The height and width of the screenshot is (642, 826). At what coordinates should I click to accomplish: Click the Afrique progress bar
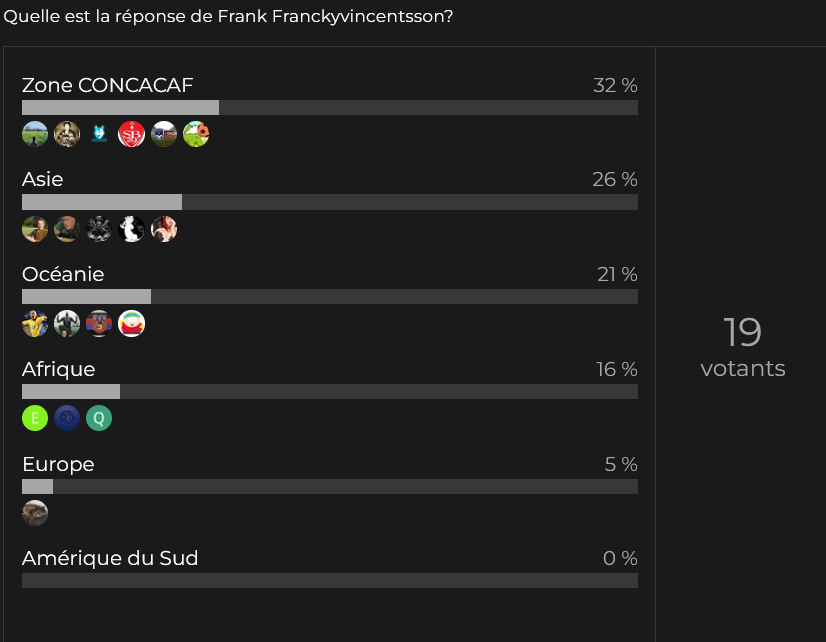pos(329,392)
